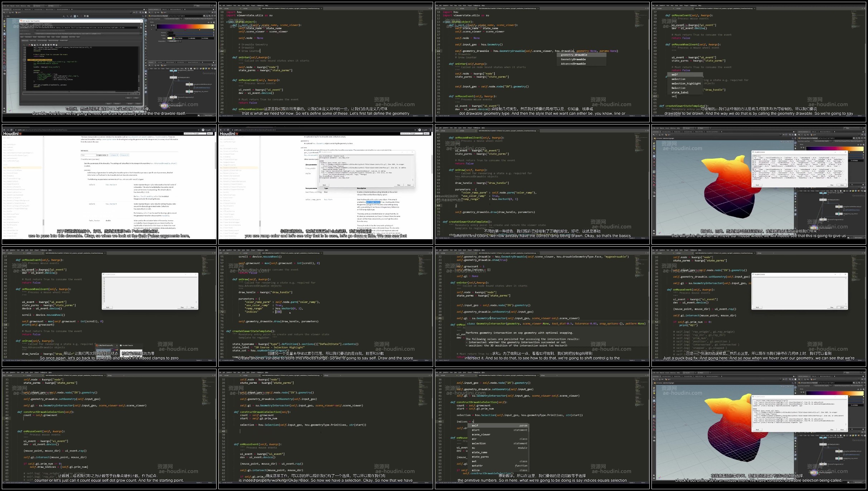Click Search button on AdvancedDrawable docs page
Viewport: 868px width, 491px height.
[210, 133]
